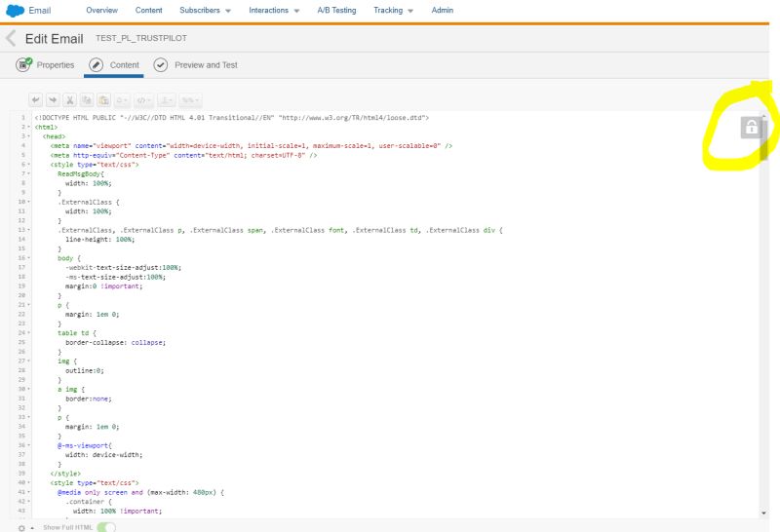Click the meta Content-Type tag line
This screenshot has height=532, width=780.
click(x=183, y=155)
